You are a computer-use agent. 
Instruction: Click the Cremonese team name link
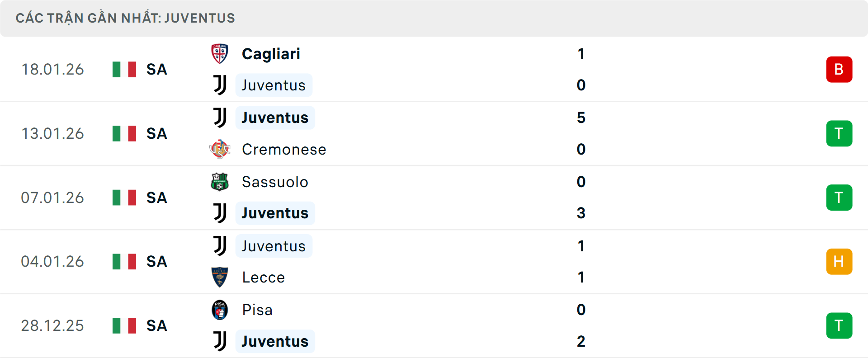[x=284, y=149]
